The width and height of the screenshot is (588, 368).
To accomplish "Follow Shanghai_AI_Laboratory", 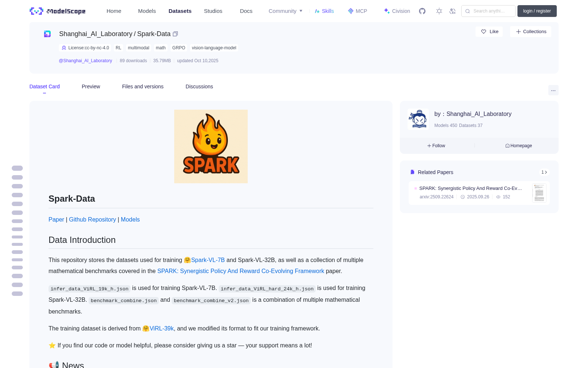I will pyautogui.click(x=436, y=146).
